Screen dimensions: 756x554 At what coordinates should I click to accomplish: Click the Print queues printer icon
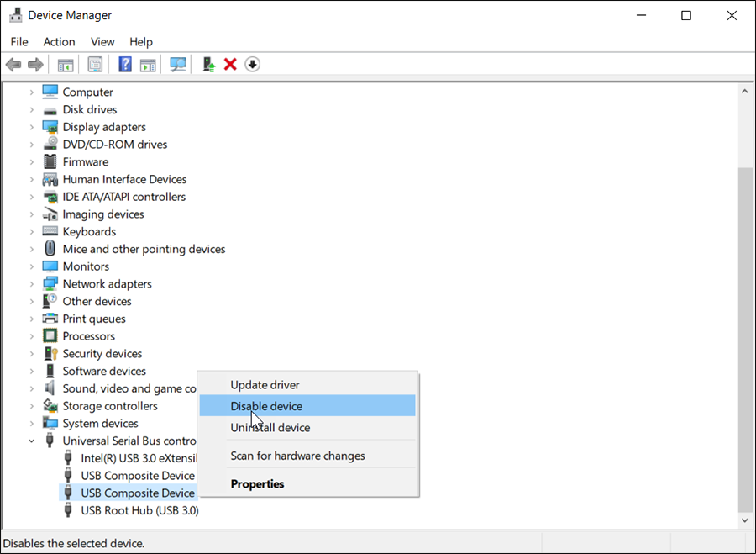pyautogui.click(x=50, y=319)
